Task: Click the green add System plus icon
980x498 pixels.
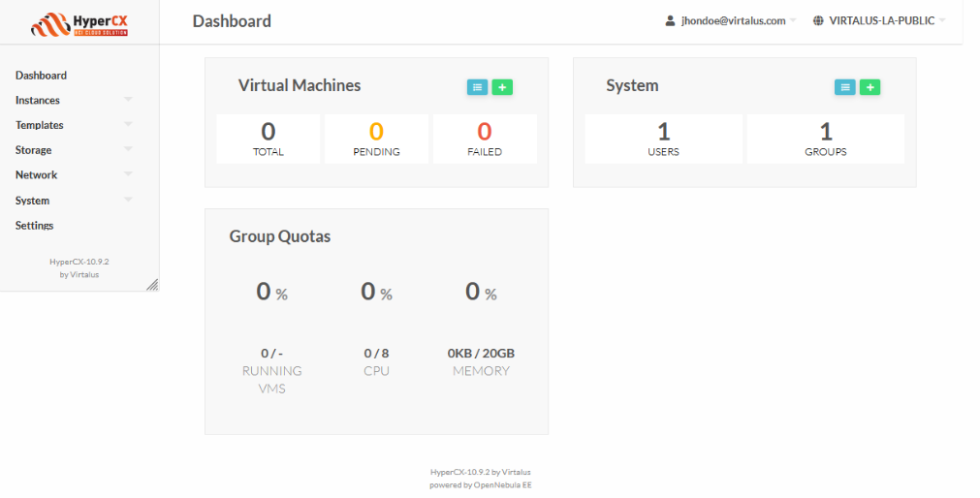Action: click(870, 87)
